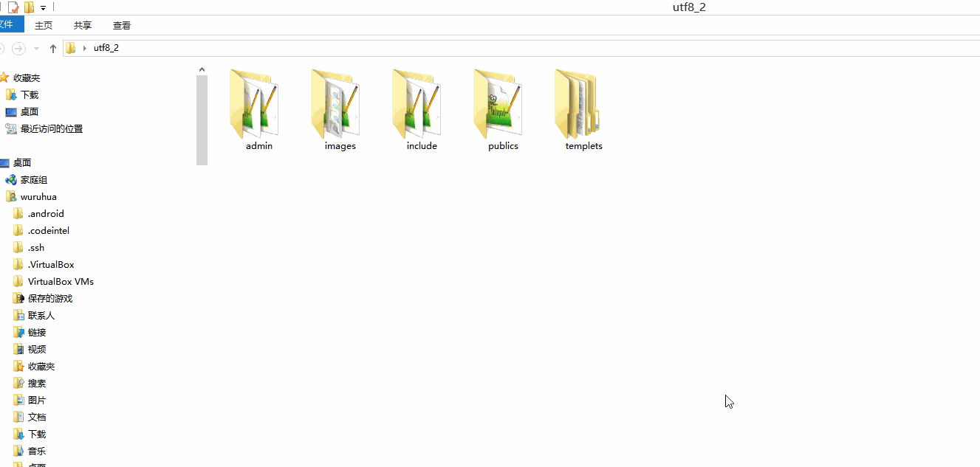Open 收藏夹 folder under wuruhua

41,366
